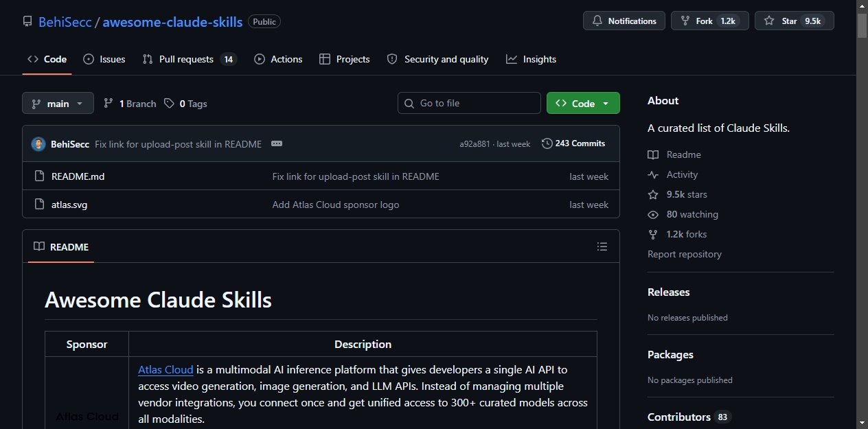Click the scrollbar down arrow

click(x=863, y=422)
